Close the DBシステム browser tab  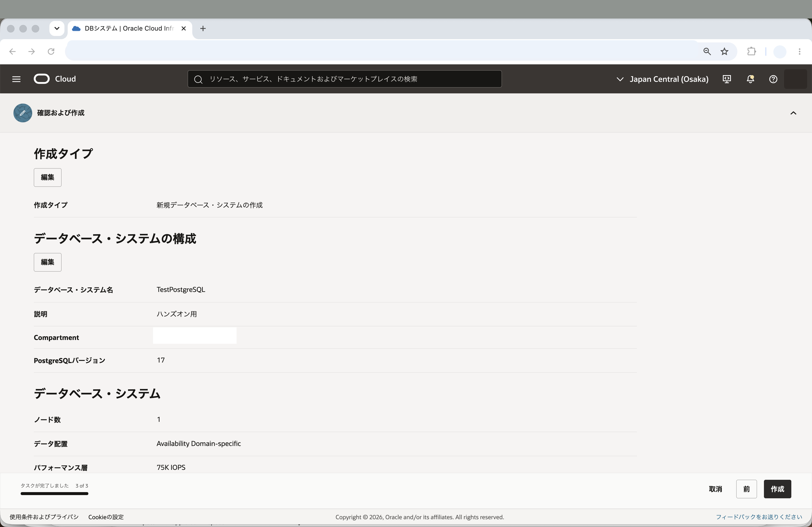(x=184, y=29)
